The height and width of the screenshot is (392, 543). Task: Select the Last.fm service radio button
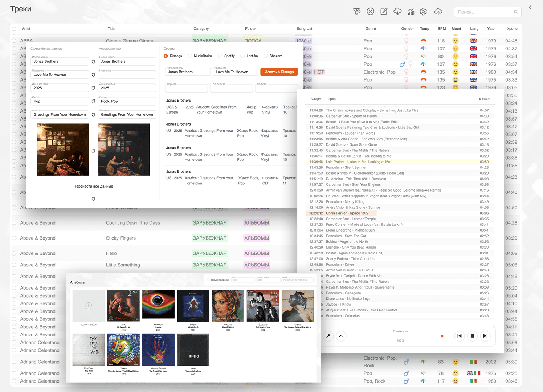242,56
